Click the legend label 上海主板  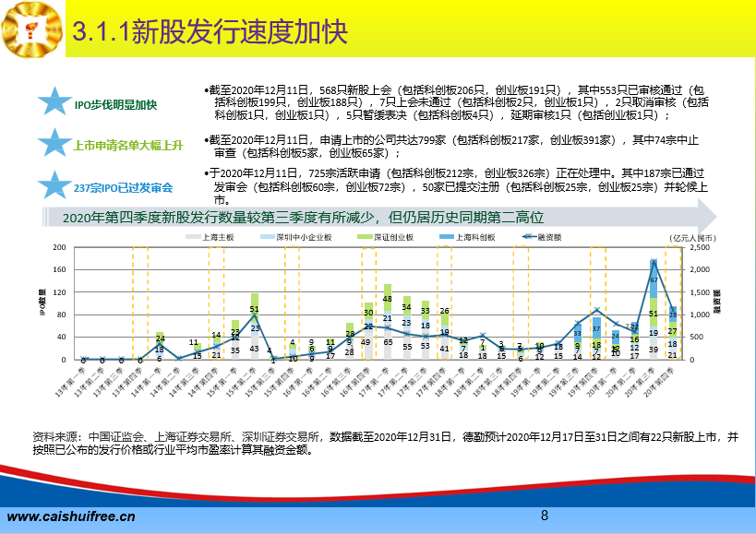(x=218, y=237)
